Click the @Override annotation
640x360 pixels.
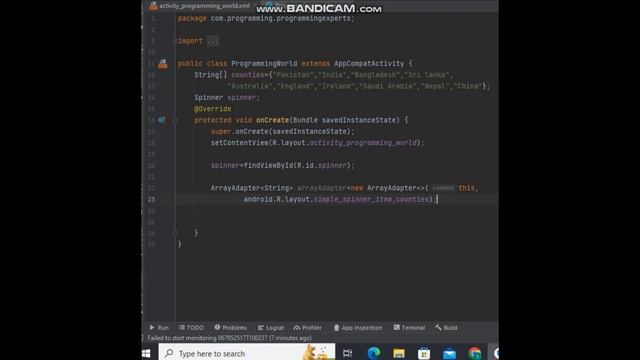pyautogui.click(x=213, y=109)
